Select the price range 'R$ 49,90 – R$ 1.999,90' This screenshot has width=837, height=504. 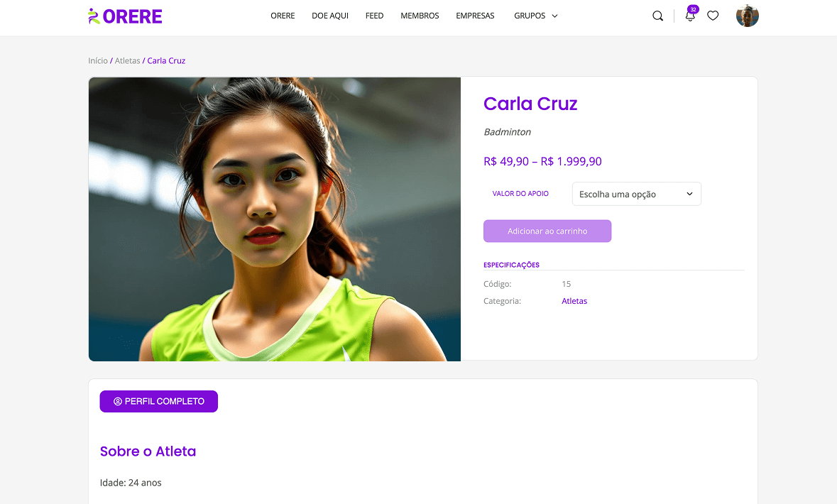pyautogui.click(x=542, y=161)
